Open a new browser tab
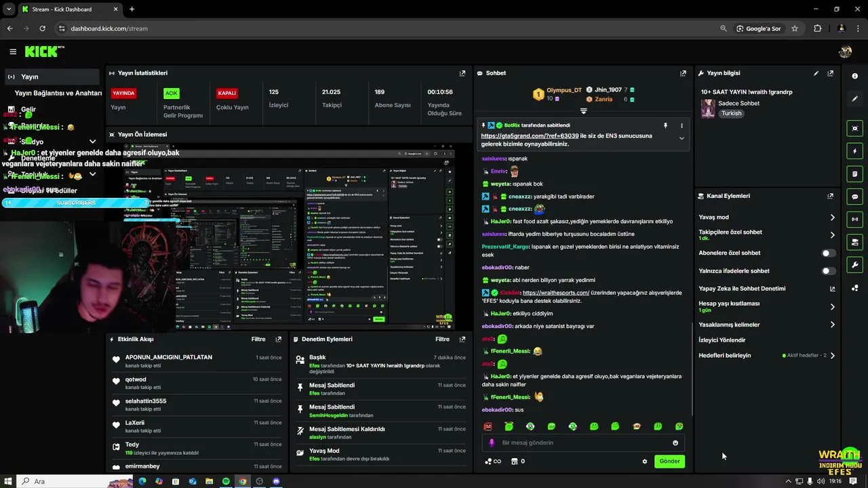Screen dimensions: 868x488 coord(132,9)
